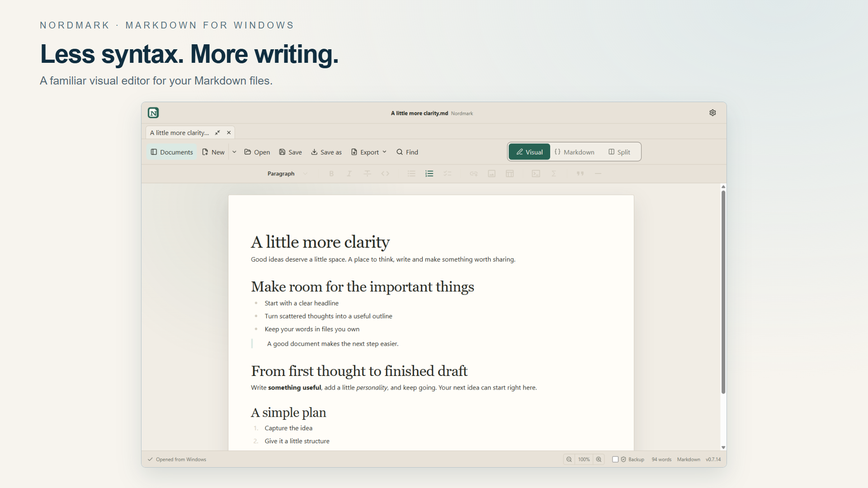Switch to Split view mode
868x488 pixels.
(x=619, y=152)
